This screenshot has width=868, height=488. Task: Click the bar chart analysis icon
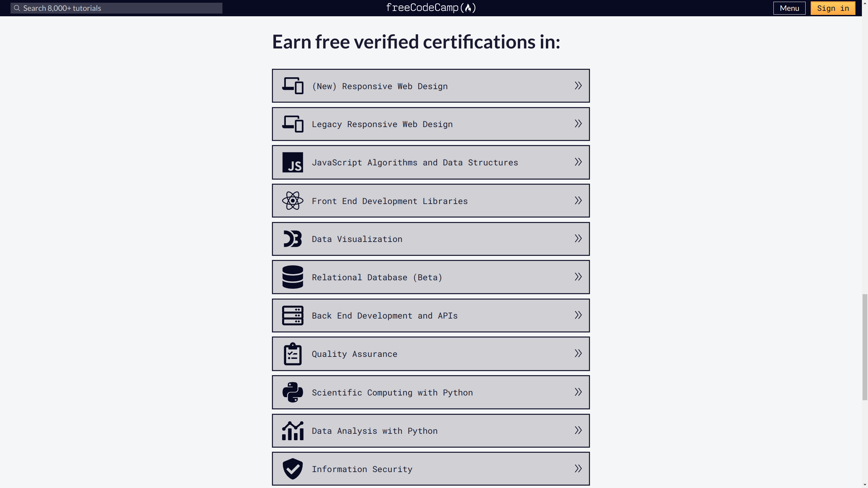coord(293,431)
